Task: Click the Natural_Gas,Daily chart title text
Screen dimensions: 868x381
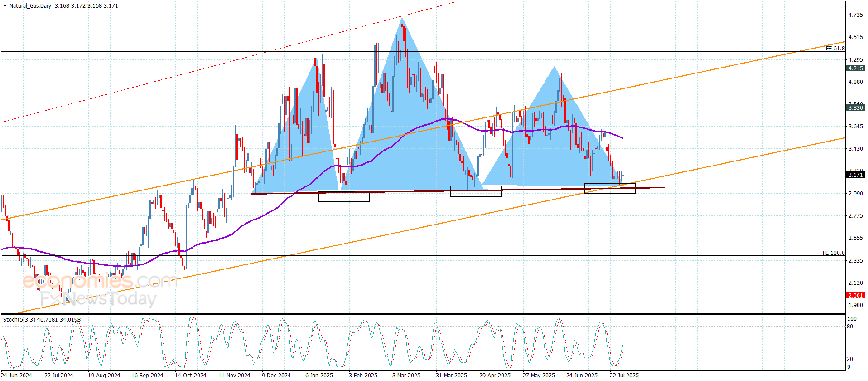Action: [x=30, y=6]
